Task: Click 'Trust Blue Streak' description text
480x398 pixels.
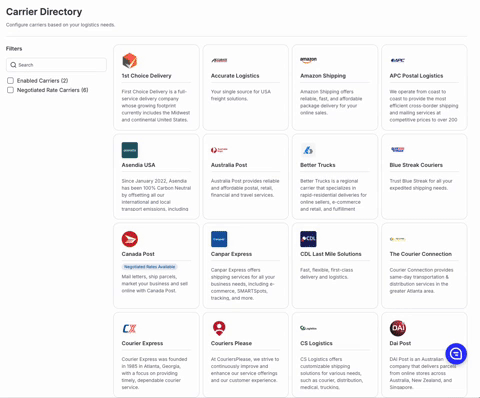Action: pos(421,184)
